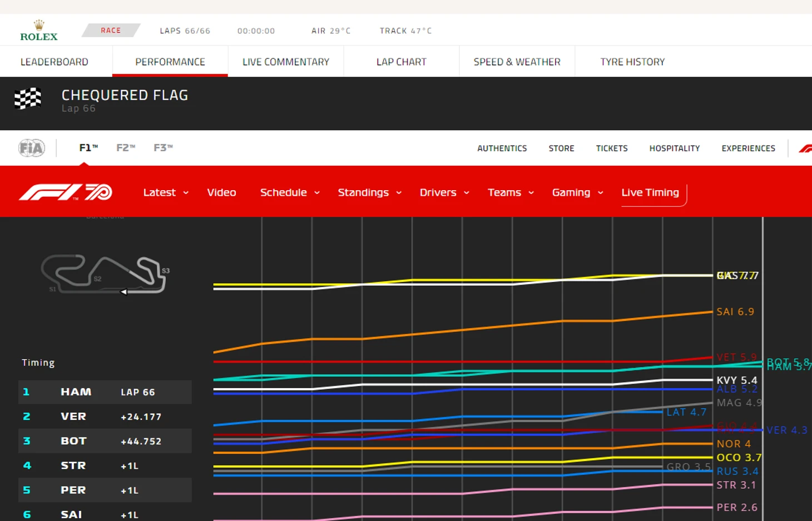Click the RUS 3.4 chart label

tap(737, 472)
